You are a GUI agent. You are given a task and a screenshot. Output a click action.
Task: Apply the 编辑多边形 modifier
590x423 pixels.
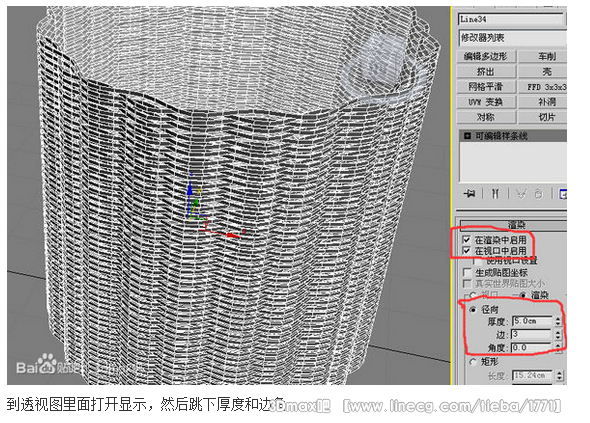click(x=486, y=56)
